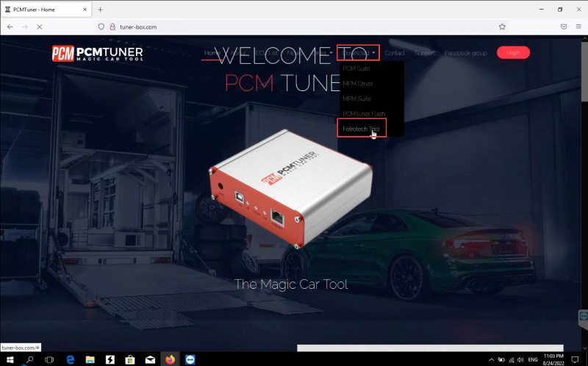Choose MPM Suite from Download menu
The height and width of the screenshot is (366, 588).
point(356,98)
